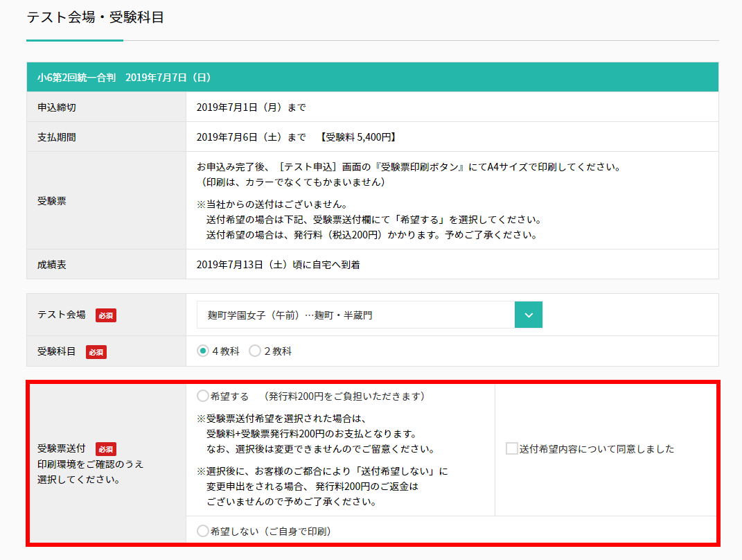Click the 印刷環境をご確認のうえ instruction text

[x=90, y=464]
